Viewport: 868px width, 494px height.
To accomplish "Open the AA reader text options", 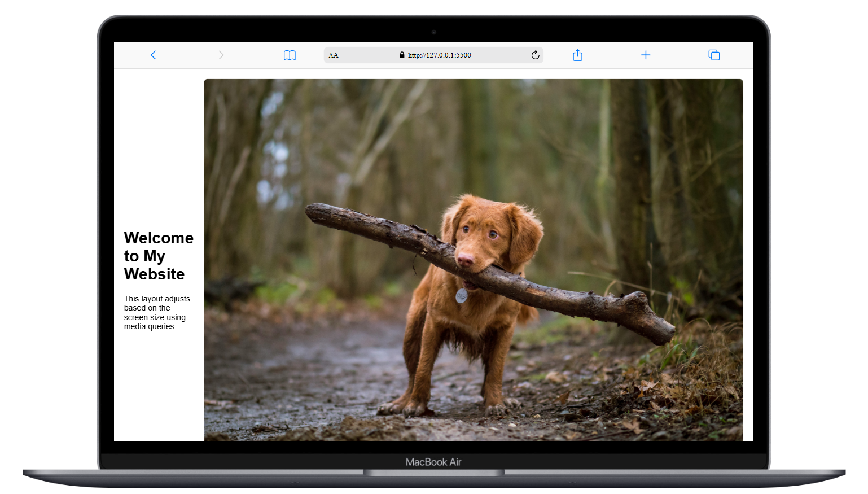I will coord(334,55).
